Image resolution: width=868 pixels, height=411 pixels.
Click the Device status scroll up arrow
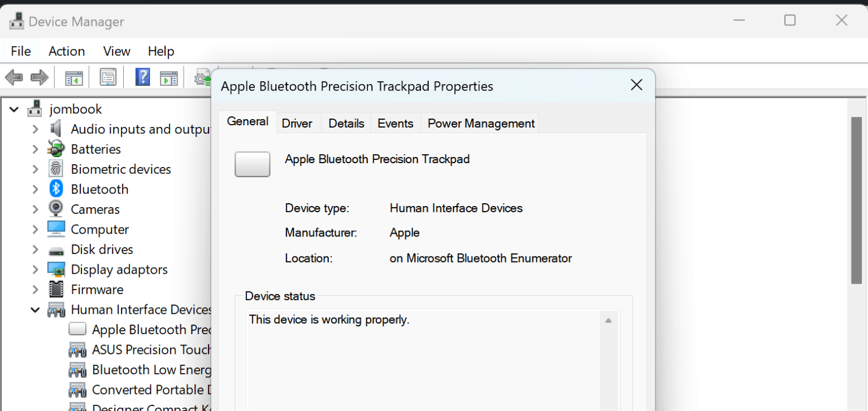(x=609, y=320)
